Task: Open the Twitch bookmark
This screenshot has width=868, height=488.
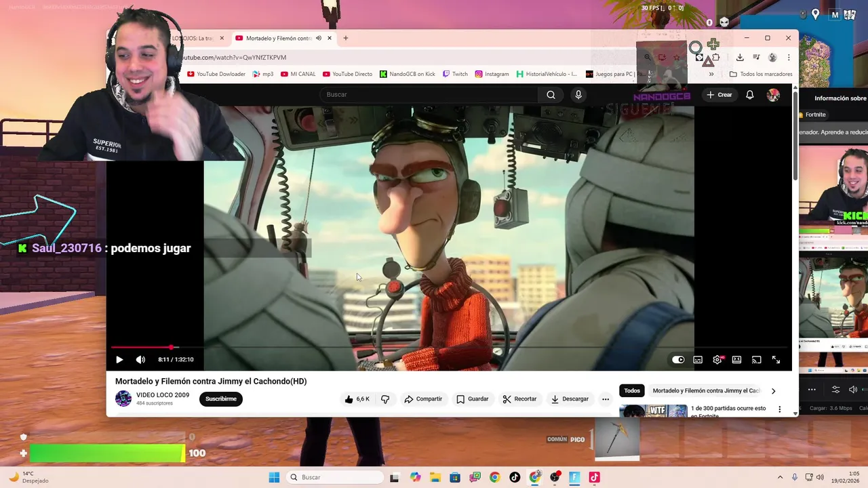Action: click(455, 74)
